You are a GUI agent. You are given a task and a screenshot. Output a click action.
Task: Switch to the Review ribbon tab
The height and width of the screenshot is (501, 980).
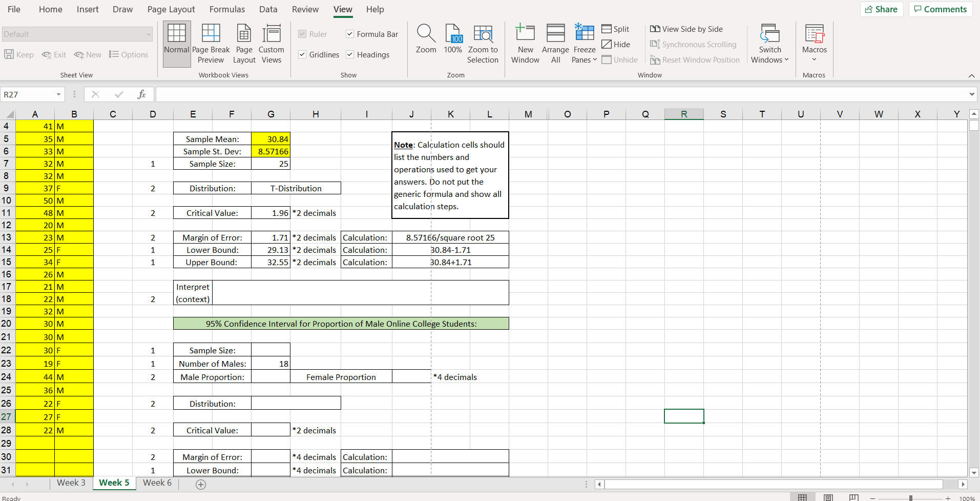click(305, 9)
